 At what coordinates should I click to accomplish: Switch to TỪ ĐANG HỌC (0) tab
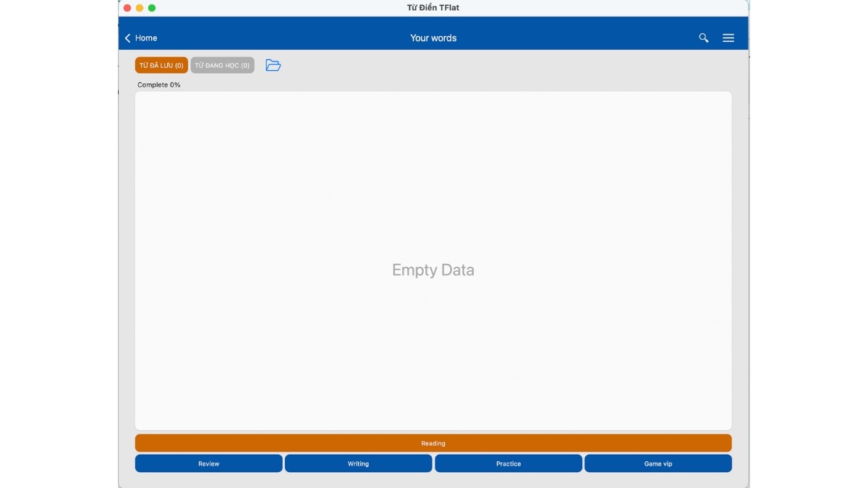[x=222, y=65]
